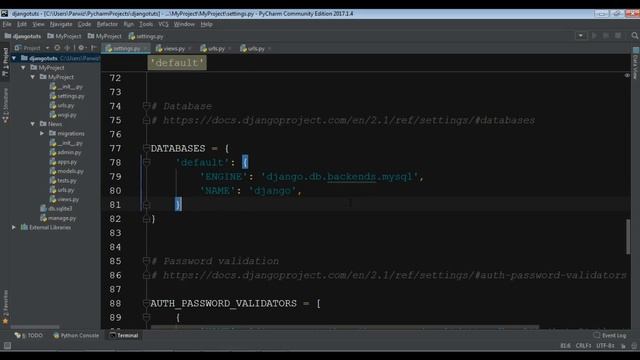Switch to the views.py editor tab
The image size is (640, 360).
(x=171, y=48)
